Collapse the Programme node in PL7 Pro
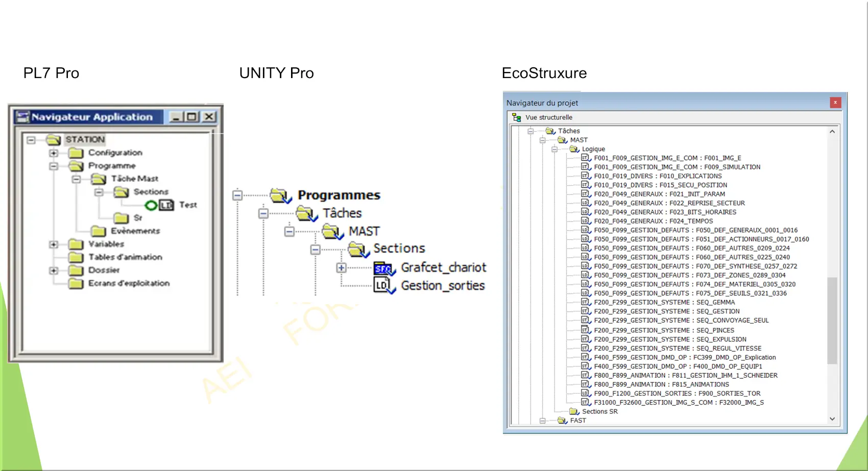The image size is (868, 471). (x=54, y=166)
